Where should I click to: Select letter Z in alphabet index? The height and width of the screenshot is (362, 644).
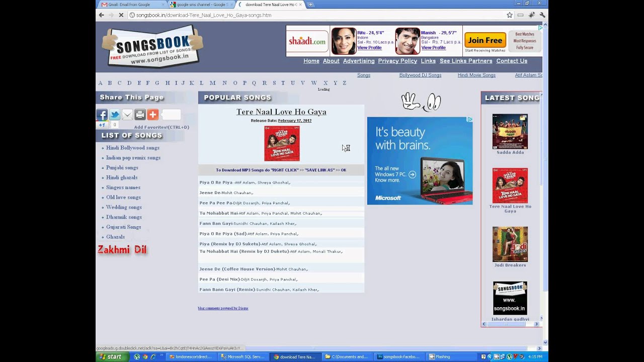345,83
